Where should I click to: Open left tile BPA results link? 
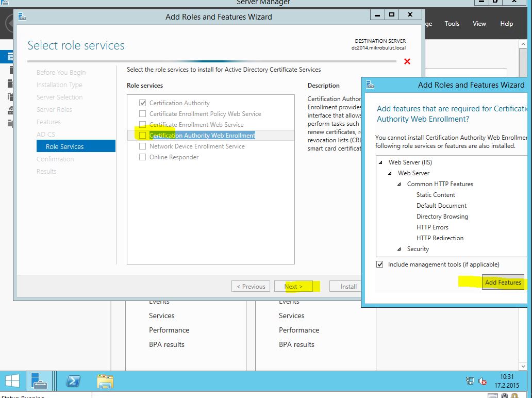tap(167, 344)
